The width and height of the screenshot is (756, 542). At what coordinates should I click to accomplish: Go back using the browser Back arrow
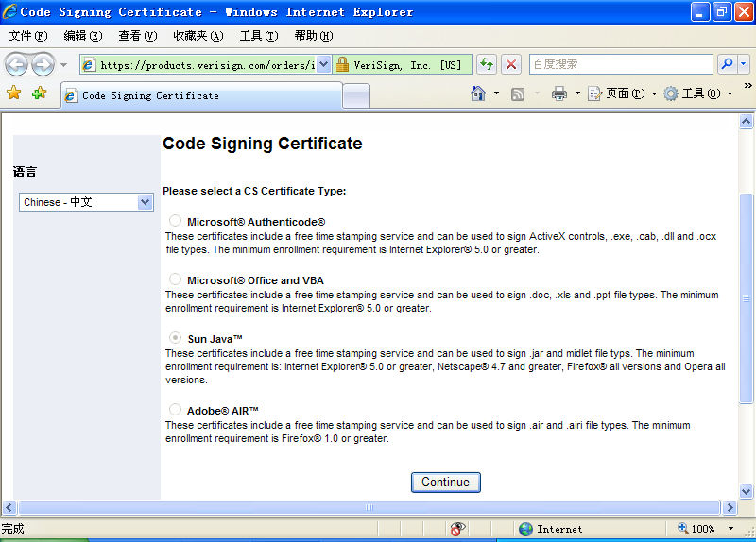pyautogui.click(x=17, y=64)
